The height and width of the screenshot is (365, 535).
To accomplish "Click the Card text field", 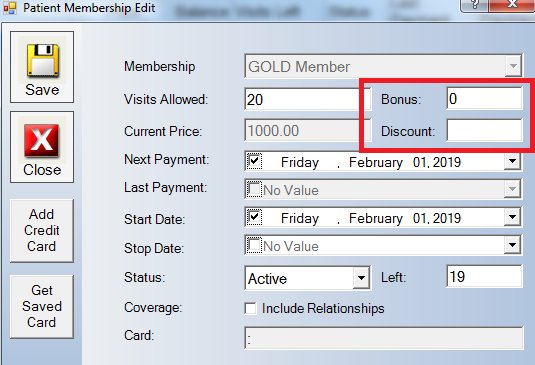I will 384,338.
